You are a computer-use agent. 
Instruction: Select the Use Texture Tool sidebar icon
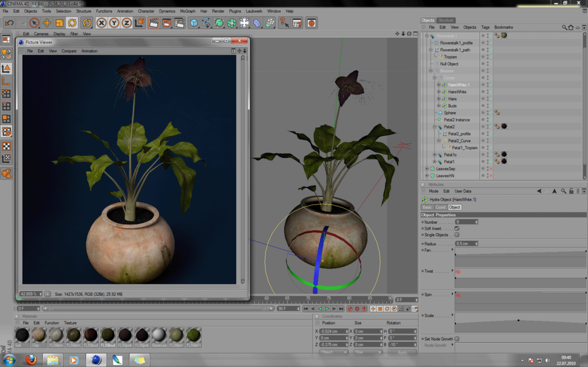6,146
